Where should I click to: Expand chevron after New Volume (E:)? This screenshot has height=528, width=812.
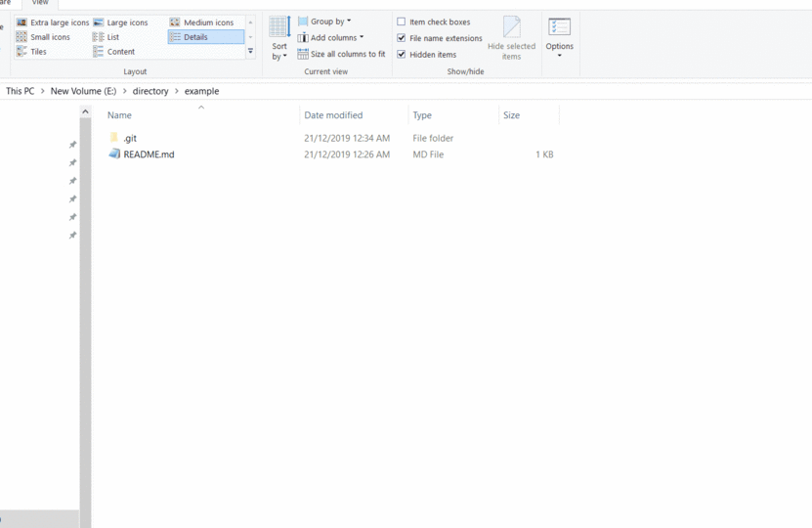tap(125, 91)
